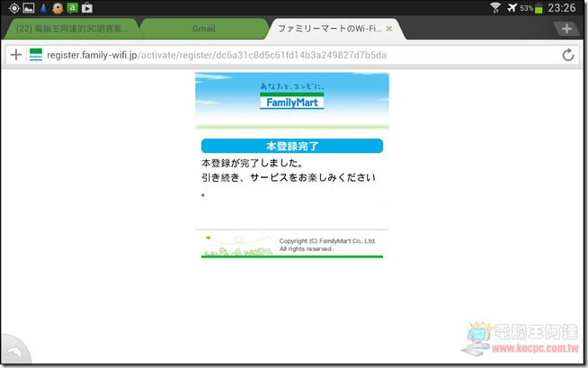Tap the FamilyMart logo banner
588x368 pixels.
point(291,101)
